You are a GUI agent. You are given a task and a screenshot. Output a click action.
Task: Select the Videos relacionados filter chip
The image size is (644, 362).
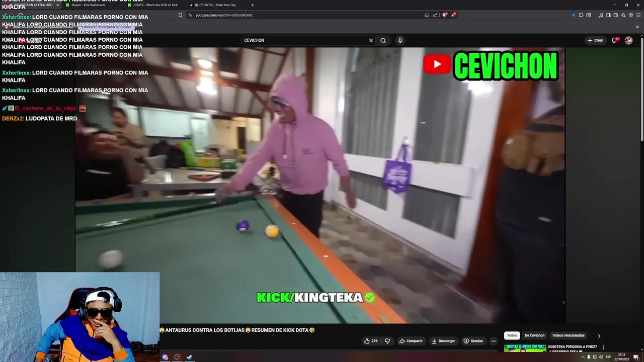click(568, 335)
